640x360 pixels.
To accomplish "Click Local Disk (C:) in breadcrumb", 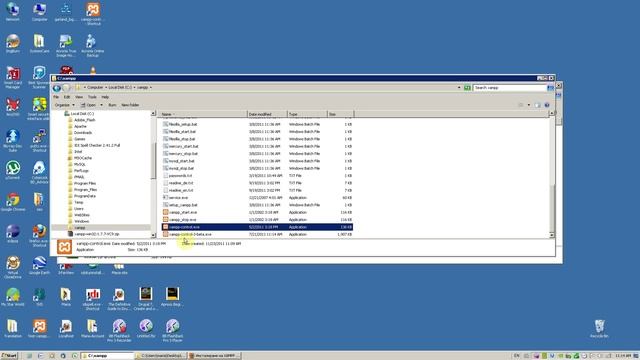I will pyautogui.click(x=120, y=88).
